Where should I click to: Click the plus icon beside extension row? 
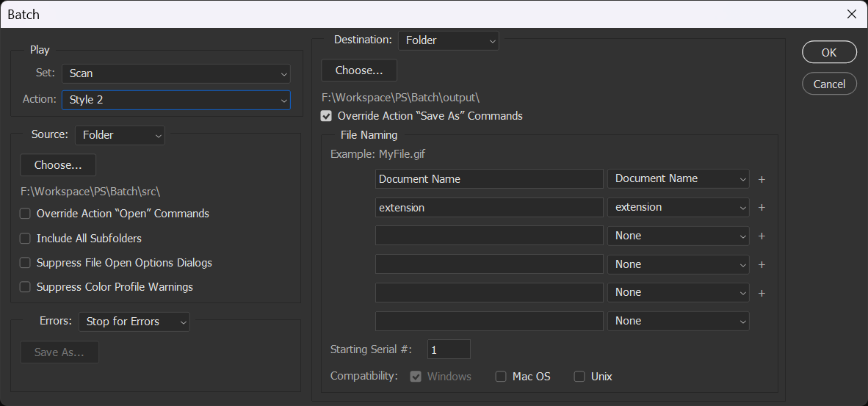tap(762, 208)
